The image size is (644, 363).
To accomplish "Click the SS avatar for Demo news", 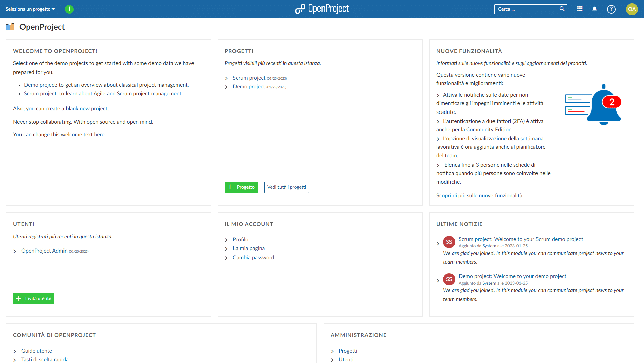I will pyautogui.click(x=449, y=279).
